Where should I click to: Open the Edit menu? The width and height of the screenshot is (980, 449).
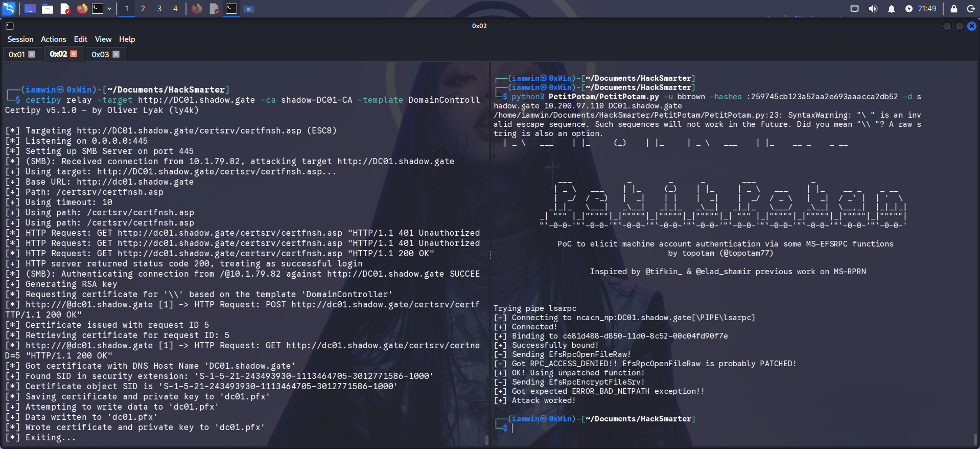tap(81, 39)
